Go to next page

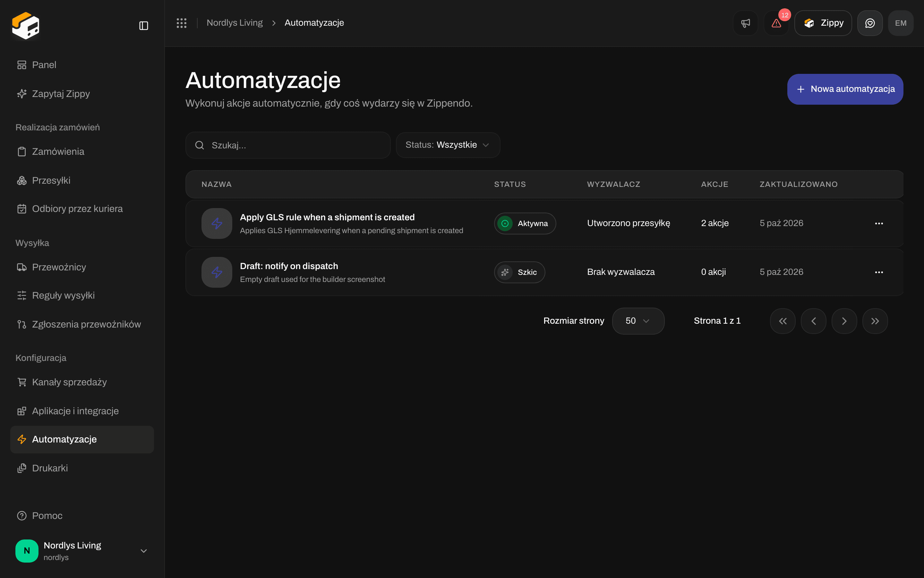click(x=844, y=321)
